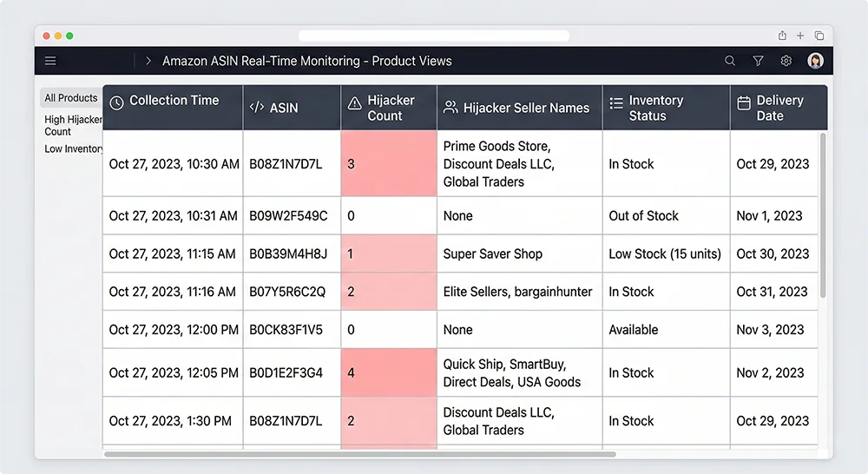The height and width of the screenshot is (474, 868).
Task: Open the hamburger menu icon
Action: [x=50, y=61]
